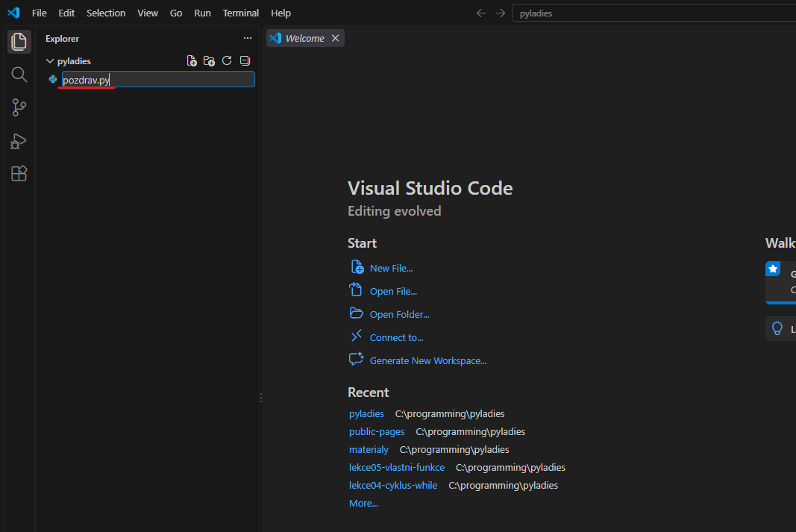Click the sidebar resize sash handle
796x532 pixels.
tap(261, 398)
